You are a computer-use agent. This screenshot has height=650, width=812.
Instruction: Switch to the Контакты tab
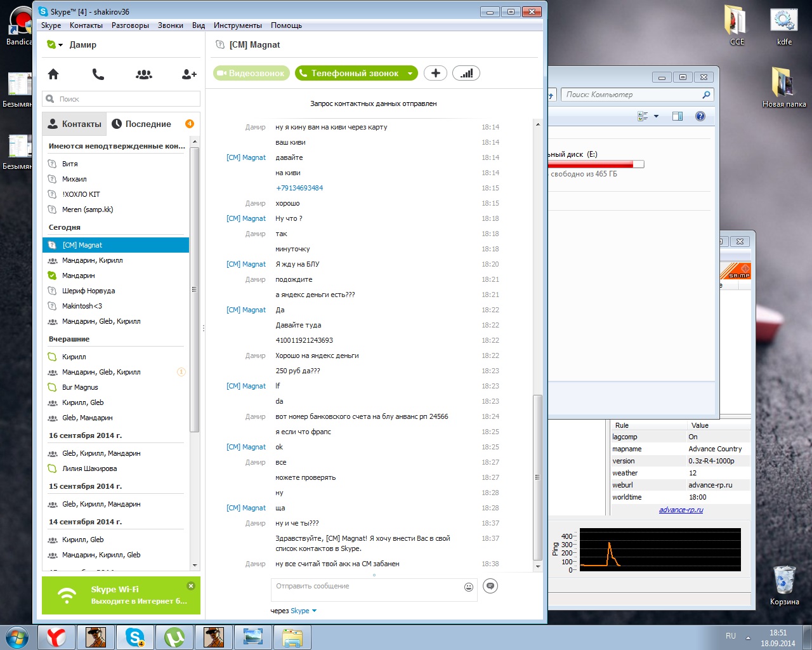coord(74,124)
